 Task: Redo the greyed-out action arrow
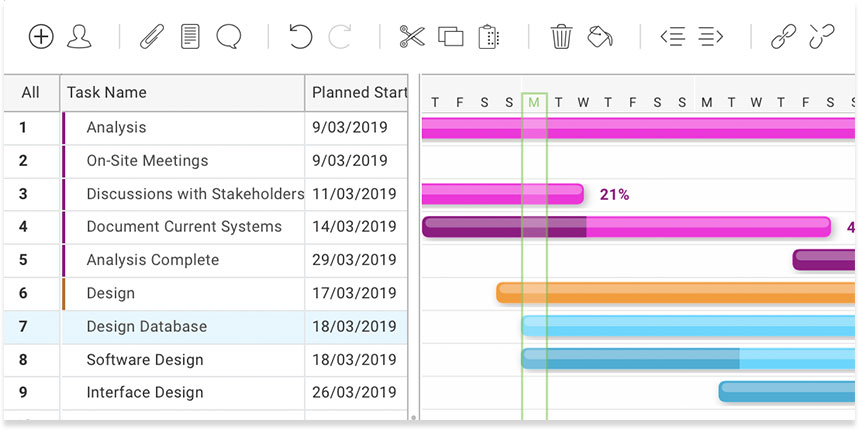[x=340, y=37]
